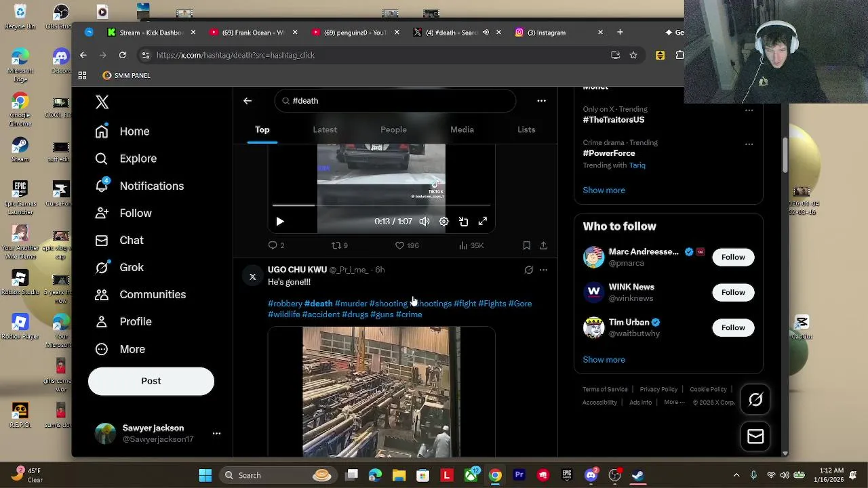Click the X logo in sidebar
The image size is (868, 488).
pos(102,102)
